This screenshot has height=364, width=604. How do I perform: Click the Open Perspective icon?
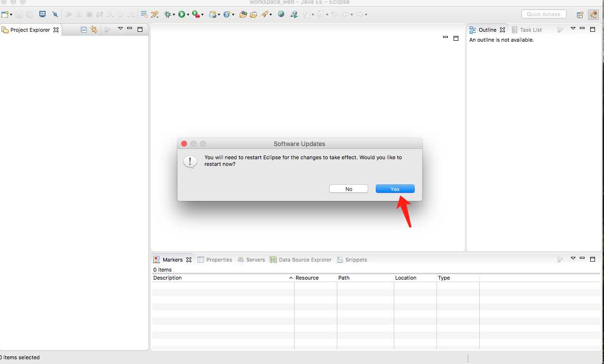[580, 15]
